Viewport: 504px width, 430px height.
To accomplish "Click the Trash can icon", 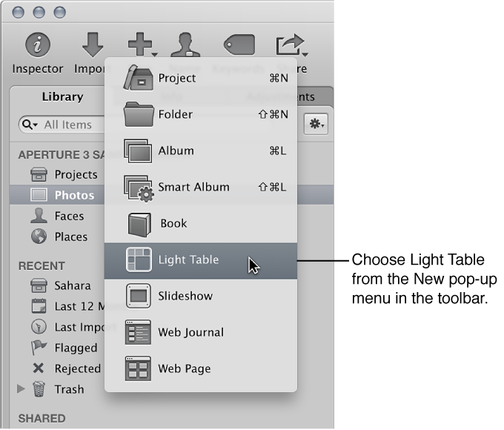I will tap(39, 389).
